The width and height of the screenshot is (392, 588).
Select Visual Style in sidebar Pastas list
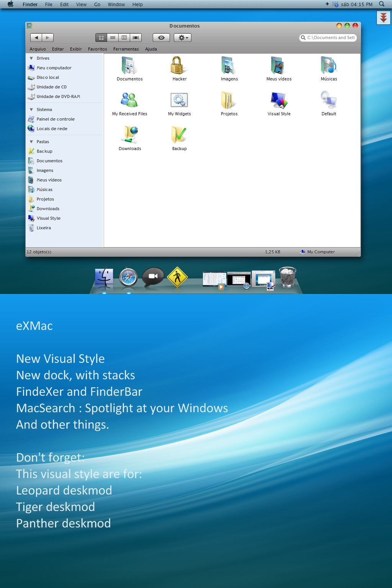tap(44, 218)
